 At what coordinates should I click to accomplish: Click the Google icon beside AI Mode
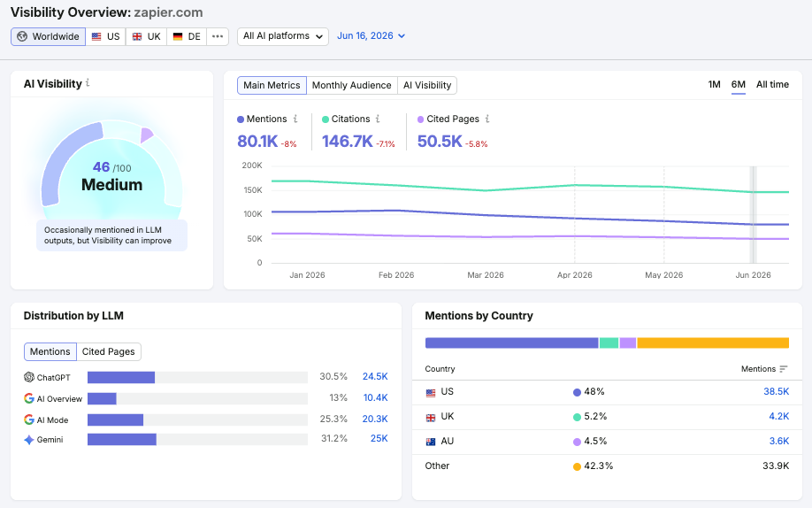pos(29,419)
